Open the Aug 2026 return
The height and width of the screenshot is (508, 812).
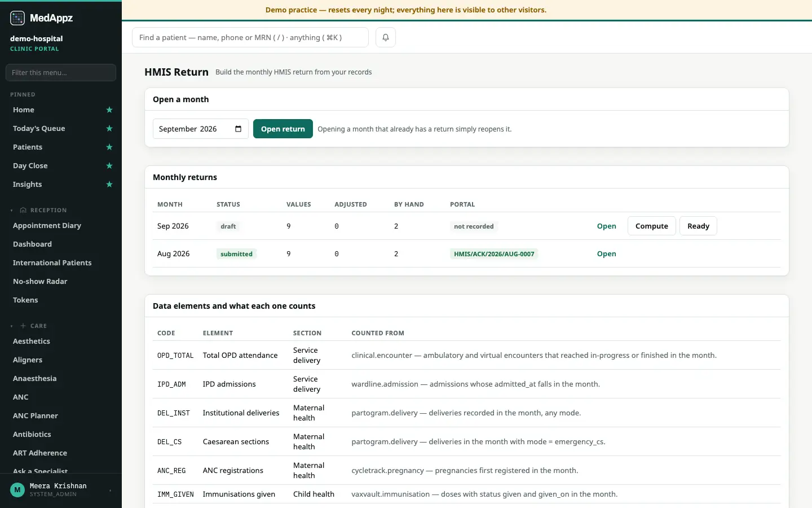[x=606, y=254]
